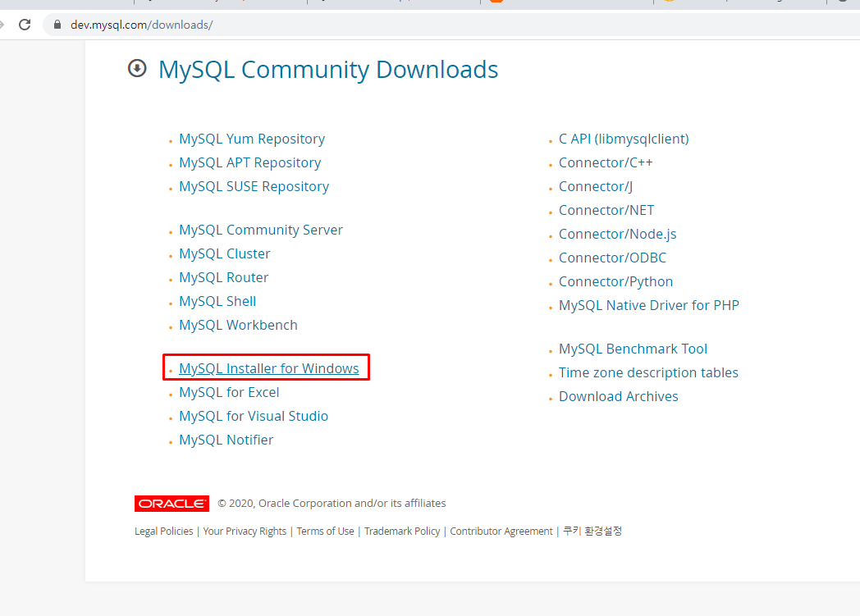This screenshot has width=860, height=616.
Task: Open the MySQL Cluster link
Action: pos(224,253)
